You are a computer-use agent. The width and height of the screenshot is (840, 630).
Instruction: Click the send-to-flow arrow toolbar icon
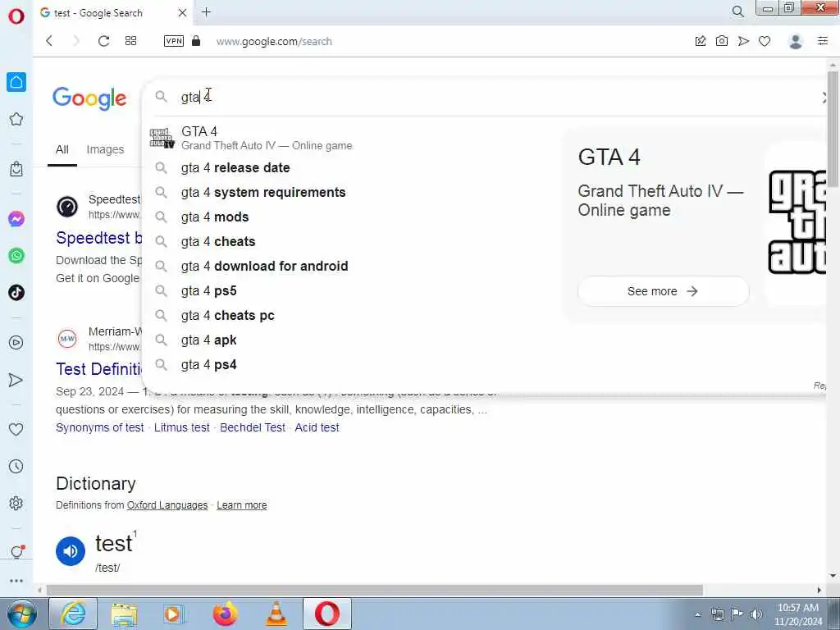point(743,41)
